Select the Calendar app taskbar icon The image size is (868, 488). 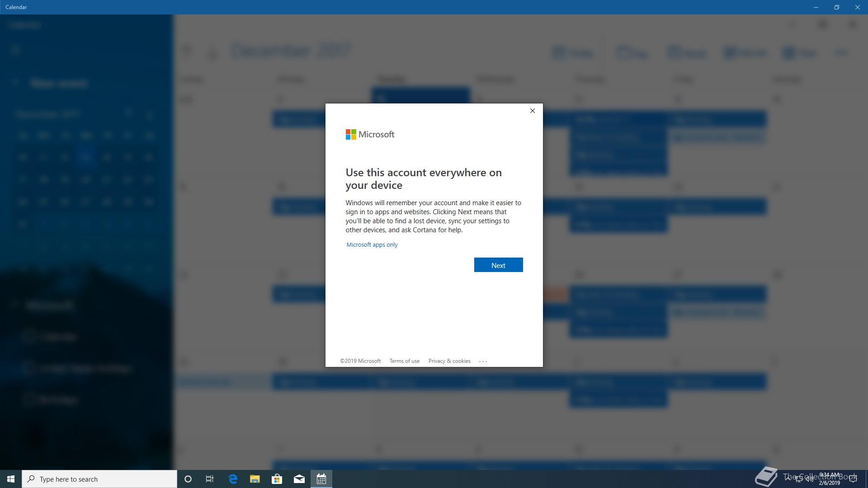click(321, 479)
